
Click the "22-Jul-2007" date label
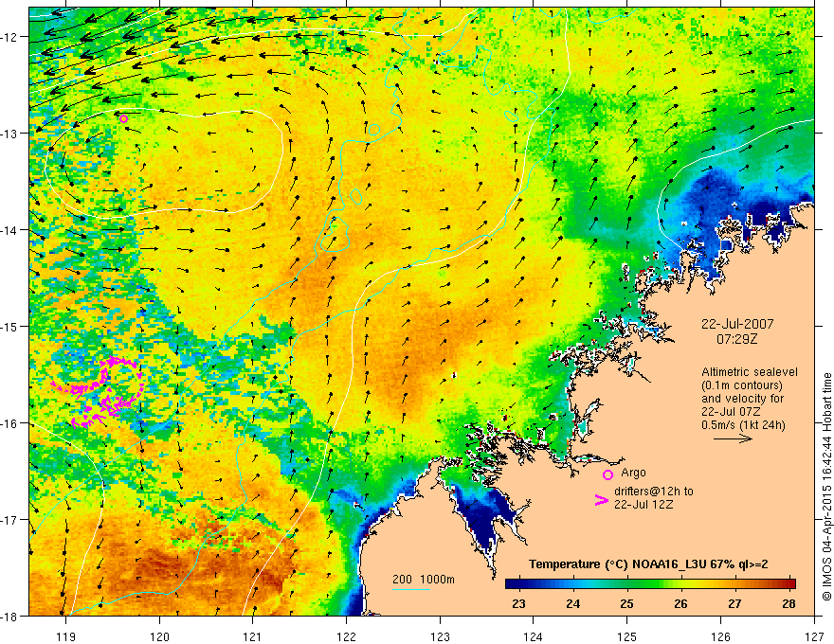point(737,324)
